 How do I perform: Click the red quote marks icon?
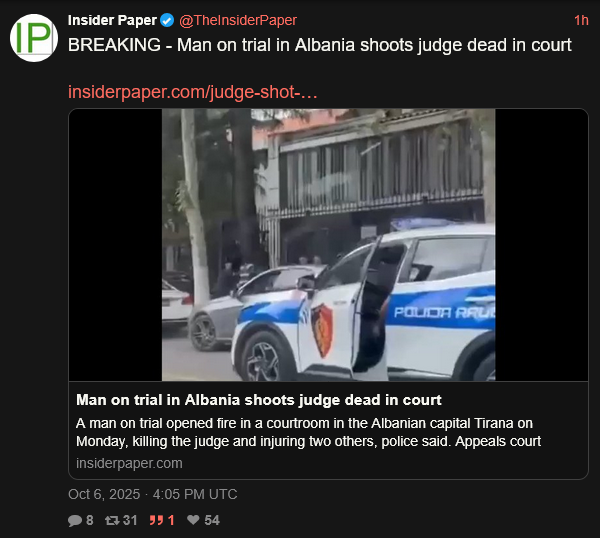coord(156,520)
